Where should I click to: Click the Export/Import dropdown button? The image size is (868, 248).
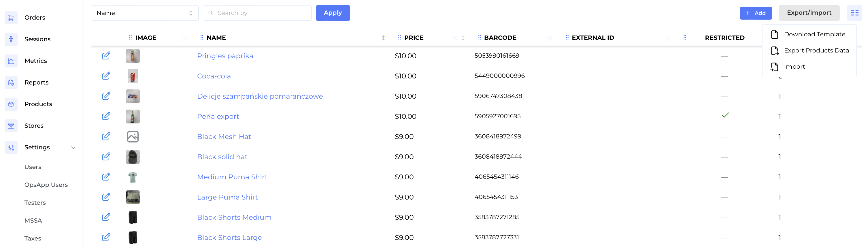point(809,13)
